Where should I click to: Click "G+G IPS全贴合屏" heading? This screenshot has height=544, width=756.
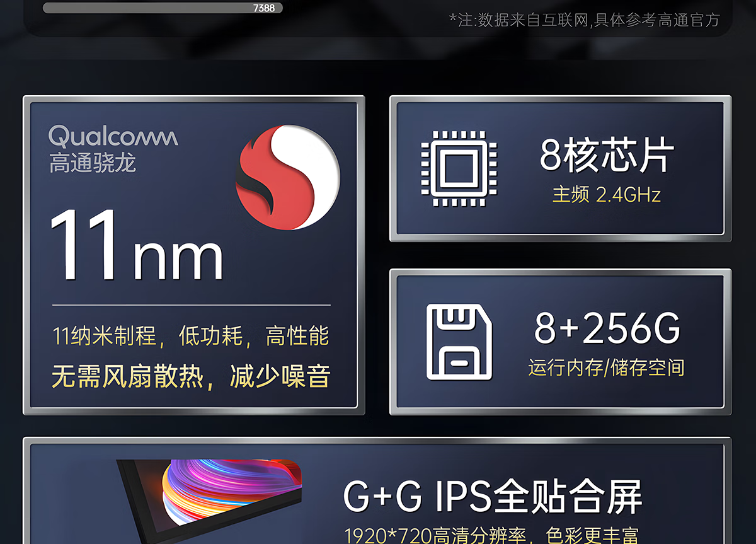(493, 497)
